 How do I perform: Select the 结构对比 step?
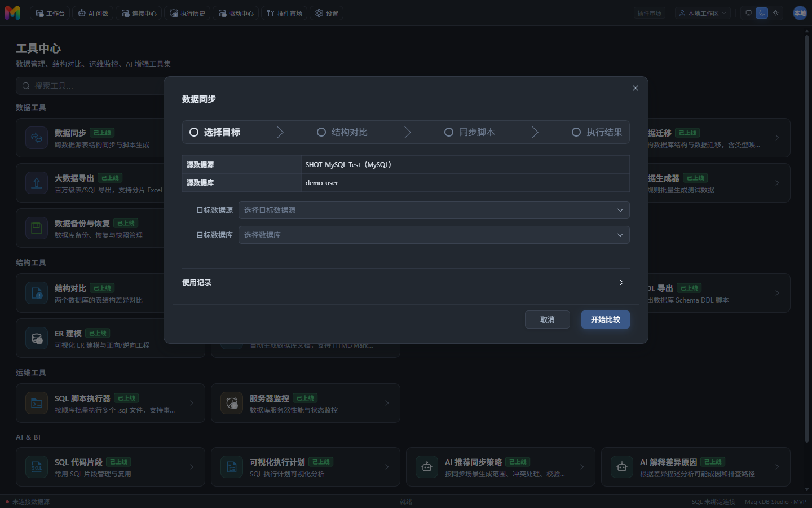point(342,132)
